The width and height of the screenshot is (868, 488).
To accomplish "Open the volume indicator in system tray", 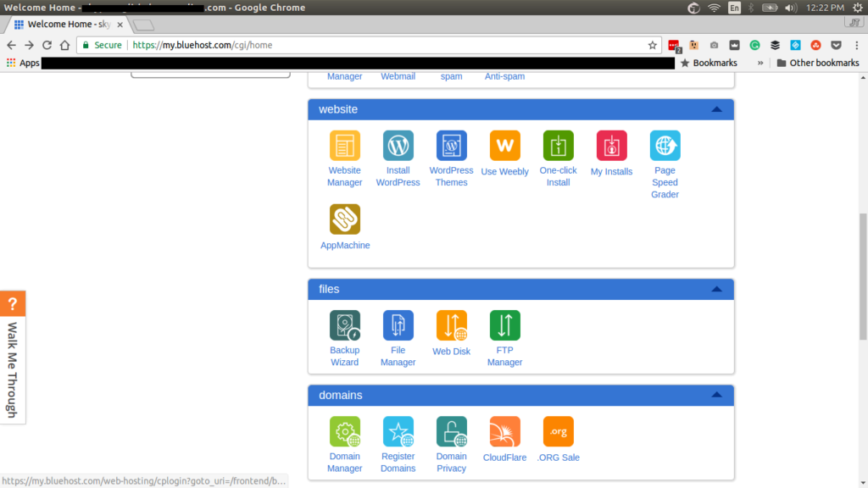I will pyautogui.click(x=791, y=8).
